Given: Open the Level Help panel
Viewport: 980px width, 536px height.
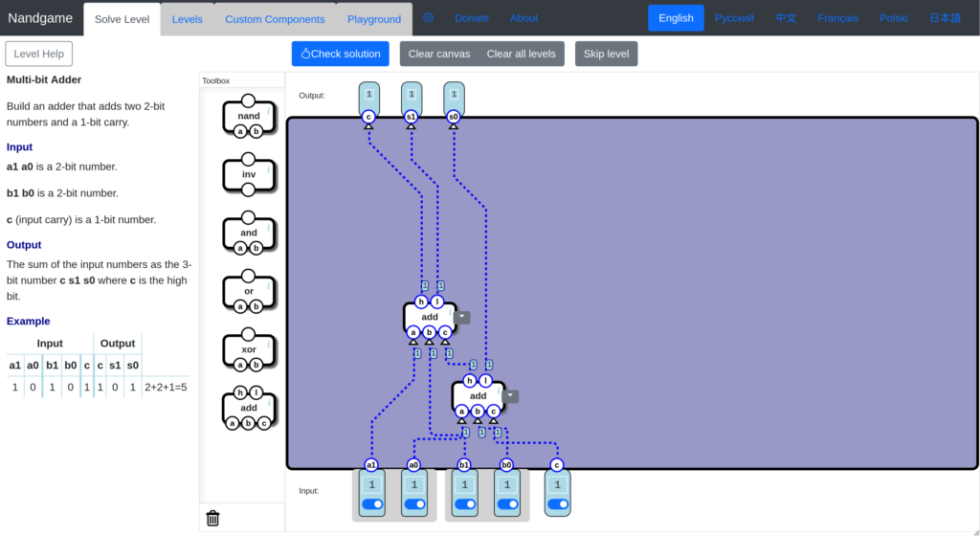Looking at the screenshot, I should click(39, 54).
